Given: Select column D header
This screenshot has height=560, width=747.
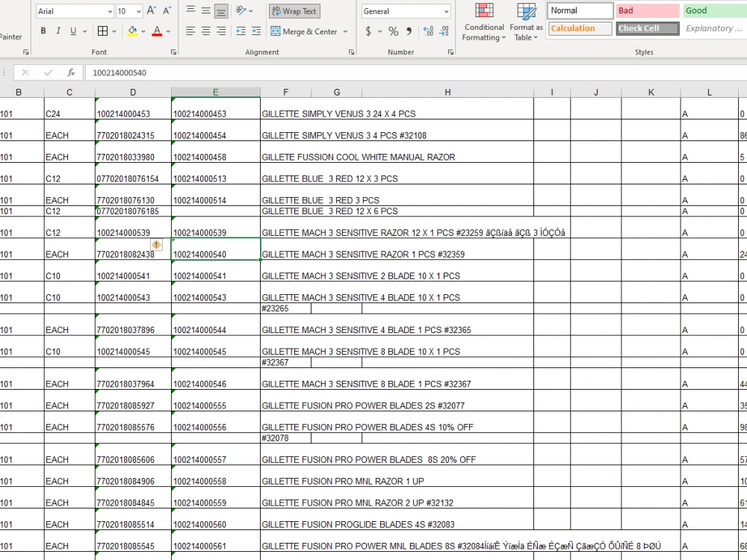Looking at the screenshot, I should [133, 92].
